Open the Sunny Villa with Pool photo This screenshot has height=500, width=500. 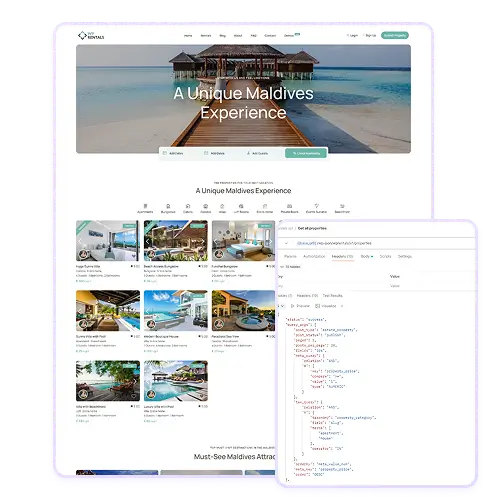point(108,311)
